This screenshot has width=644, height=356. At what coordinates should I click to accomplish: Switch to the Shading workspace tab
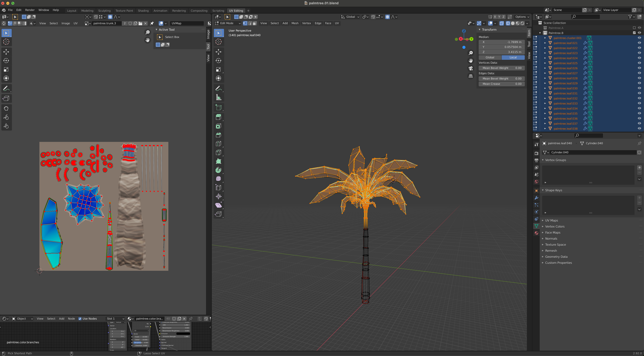pos(143,10)
